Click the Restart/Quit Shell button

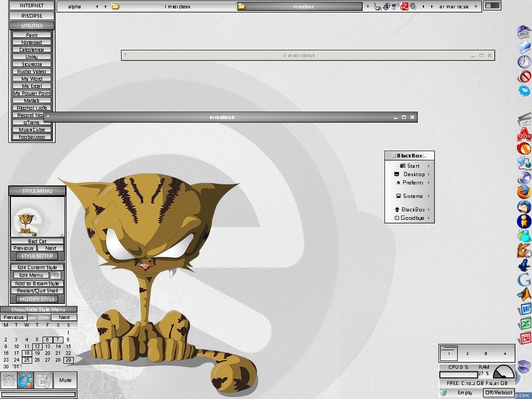pos(37,291)
